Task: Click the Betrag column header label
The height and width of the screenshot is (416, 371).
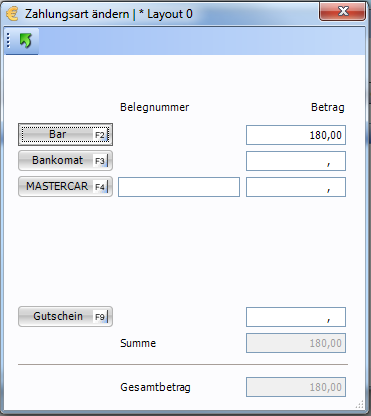Action: tap(328, 107)
